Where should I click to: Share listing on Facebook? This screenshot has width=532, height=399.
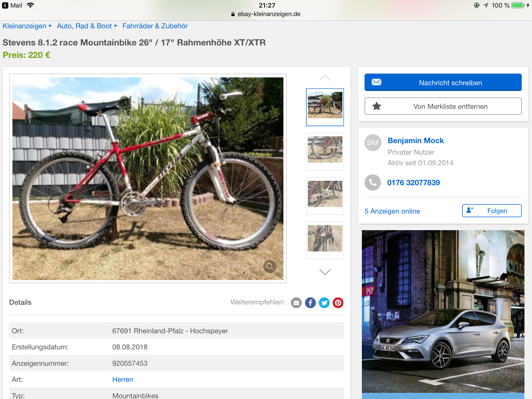click(310, 303)
